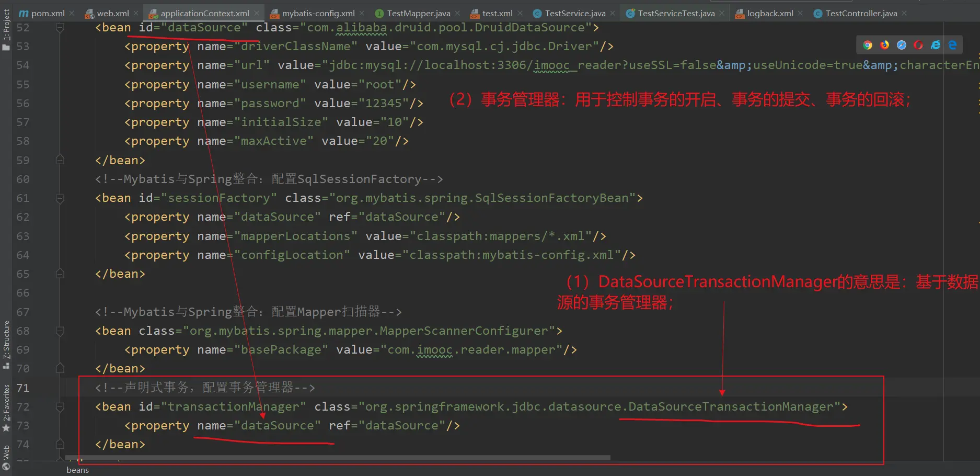Open the Web tool window
This screenshot has width=980, height=476.
click(x=6, y=458)
